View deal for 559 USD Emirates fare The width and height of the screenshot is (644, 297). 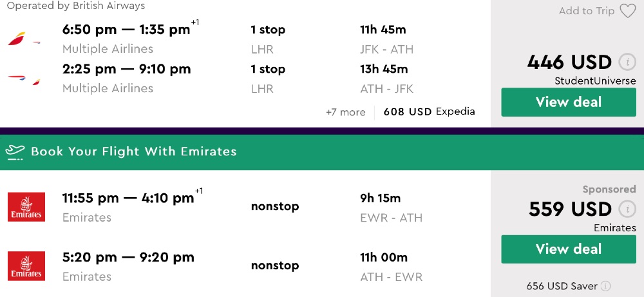tap(568, 249)
